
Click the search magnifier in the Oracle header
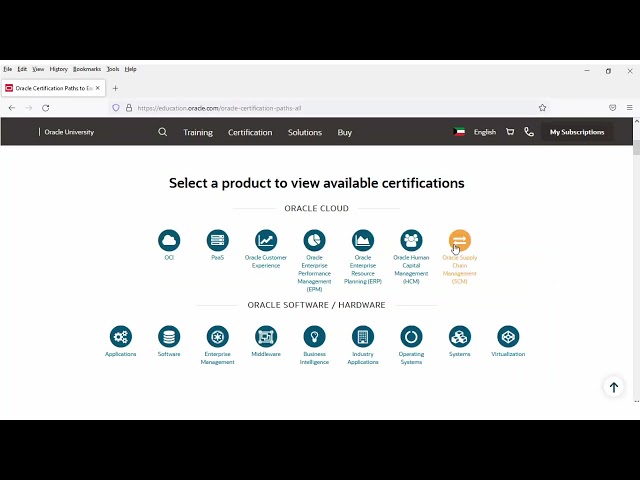pyautogui.click(x=162, y=132)
